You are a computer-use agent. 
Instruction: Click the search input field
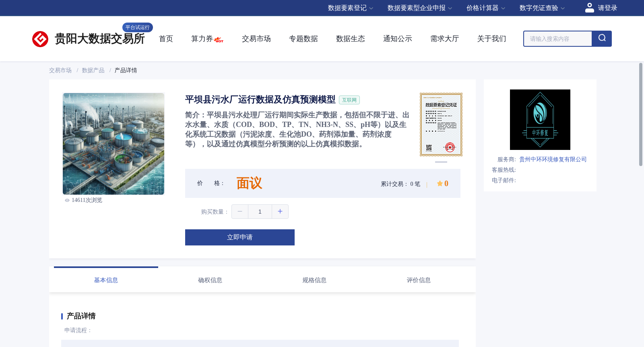[558, 39]
